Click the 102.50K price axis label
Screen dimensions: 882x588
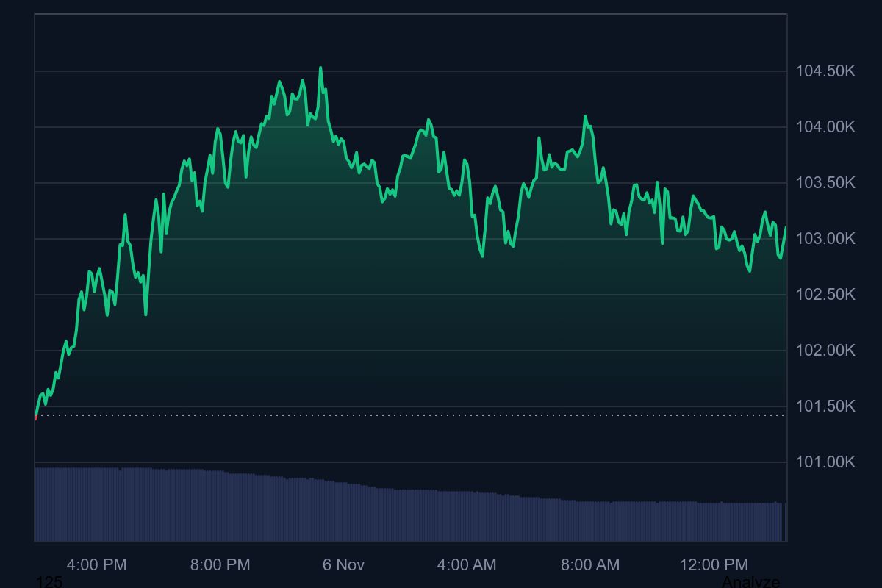click(825, 295)
